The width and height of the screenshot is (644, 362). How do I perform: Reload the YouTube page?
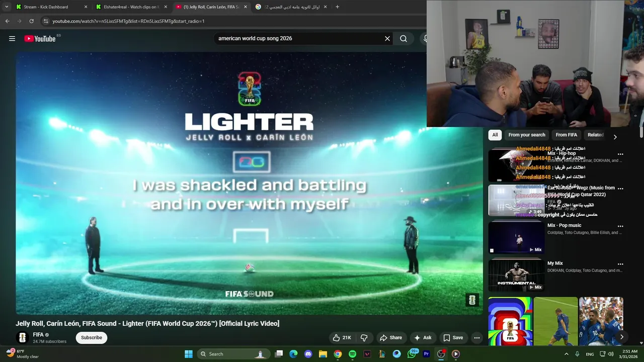tap(31, 21)
